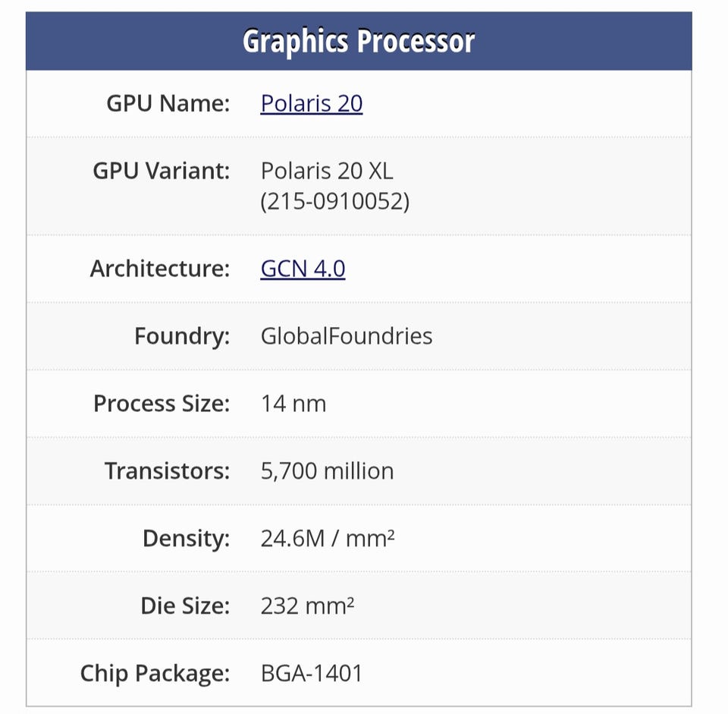Click the GPU Name label
Screen dimensions: 728x714
168,103
